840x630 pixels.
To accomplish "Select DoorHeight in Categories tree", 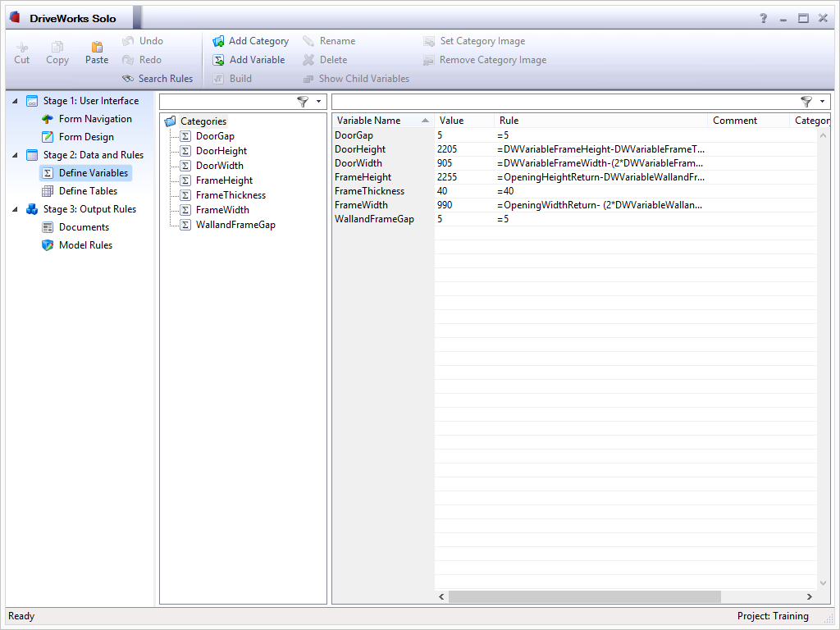I will pyautogui.click(x=221, y=151).
